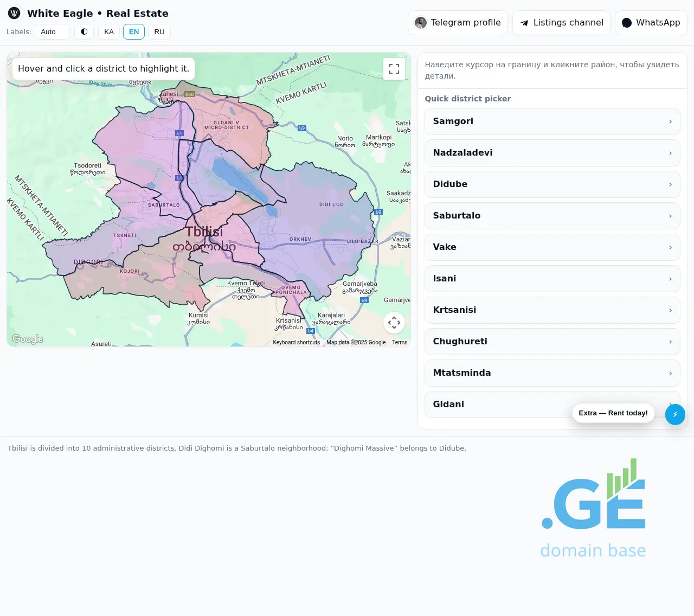Image resolution: width=694 pixels, height=616 pixels.
Task: Switch labels language to KA
Action: tap(109, 32)
